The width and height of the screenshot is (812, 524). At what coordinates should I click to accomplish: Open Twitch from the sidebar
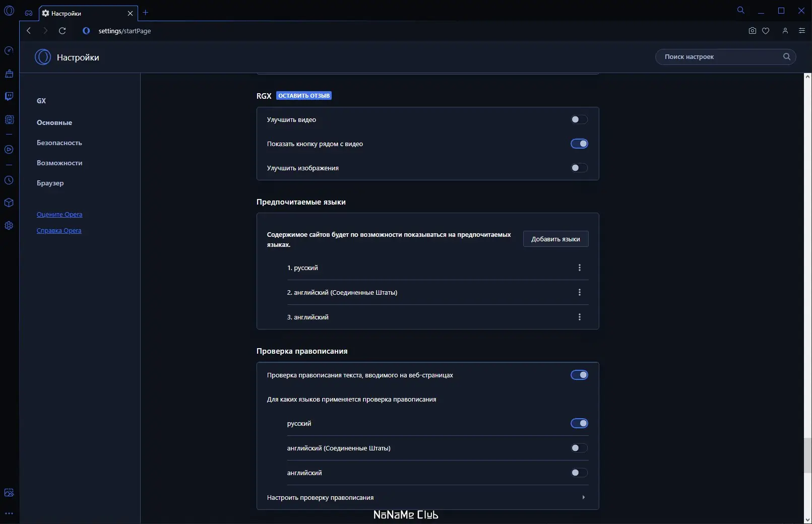click(x=9, y=96)
